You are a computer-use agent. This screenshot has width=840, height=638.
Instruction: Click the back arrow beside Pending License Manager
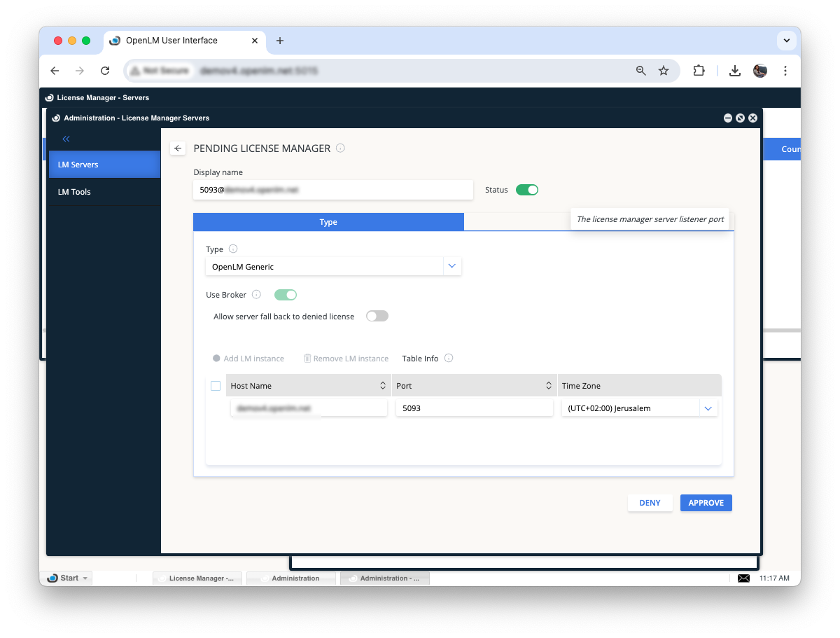tap(178, 148)
